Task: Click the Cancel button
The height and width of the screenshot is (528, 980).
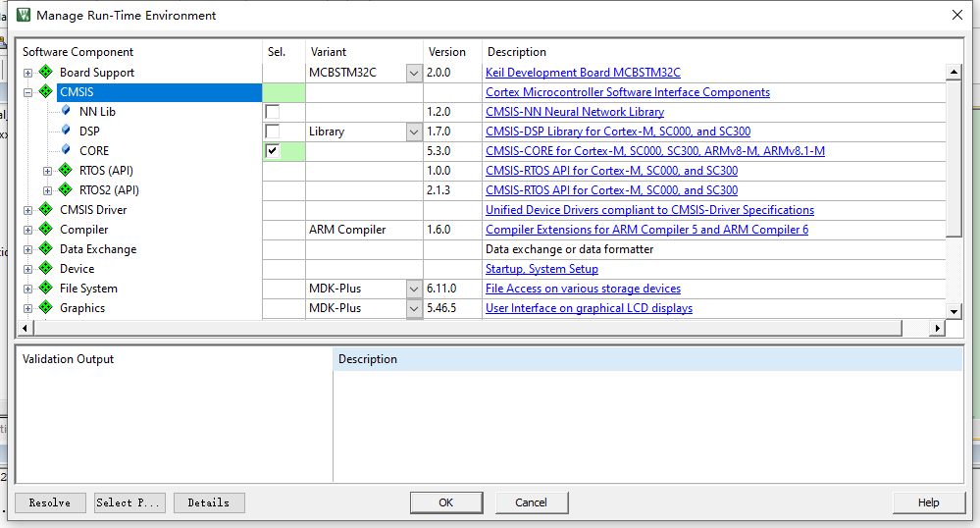Action: (532, 502)
